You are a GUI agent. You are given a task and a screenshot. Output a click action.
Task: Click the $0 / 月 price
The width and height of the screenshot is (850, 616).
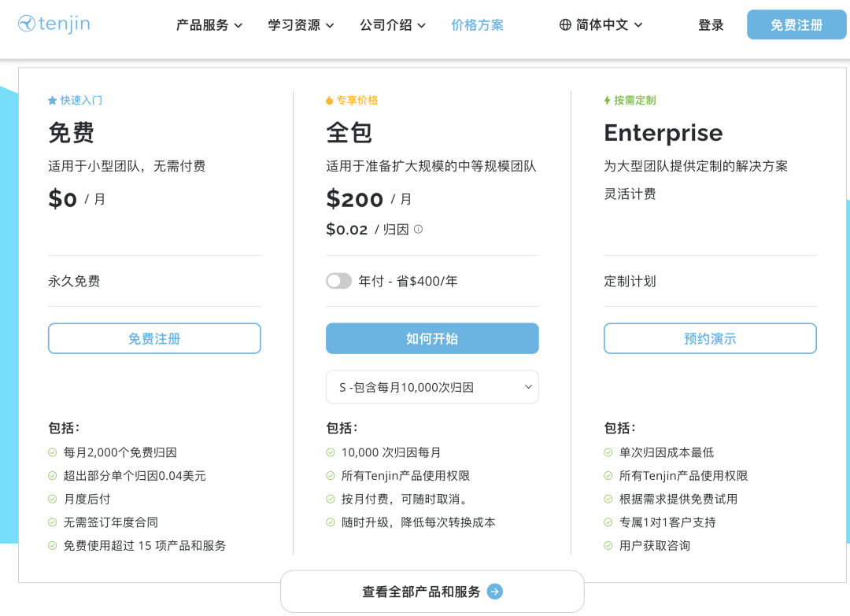[x=76, y=199]
